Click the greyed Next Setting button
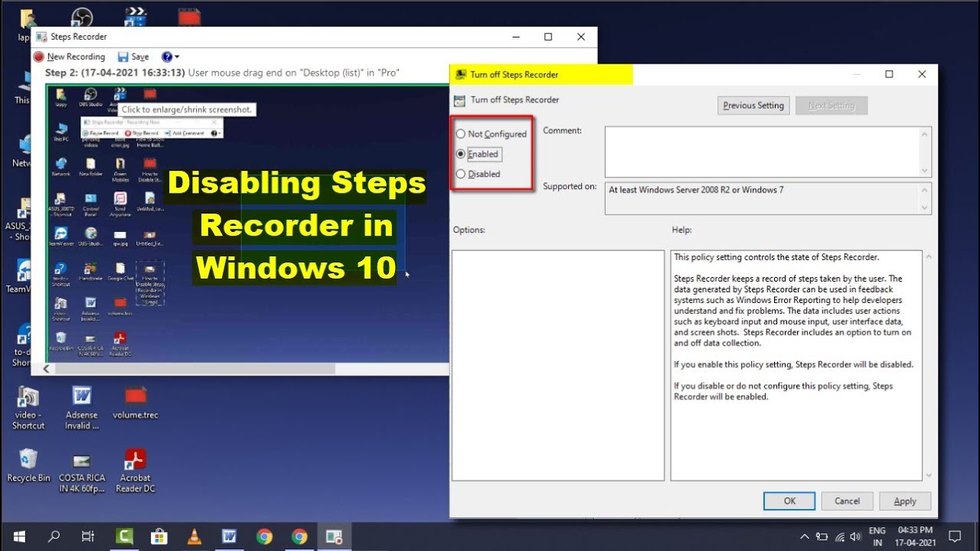Screen dimensions: 980x551 point(831,106)
